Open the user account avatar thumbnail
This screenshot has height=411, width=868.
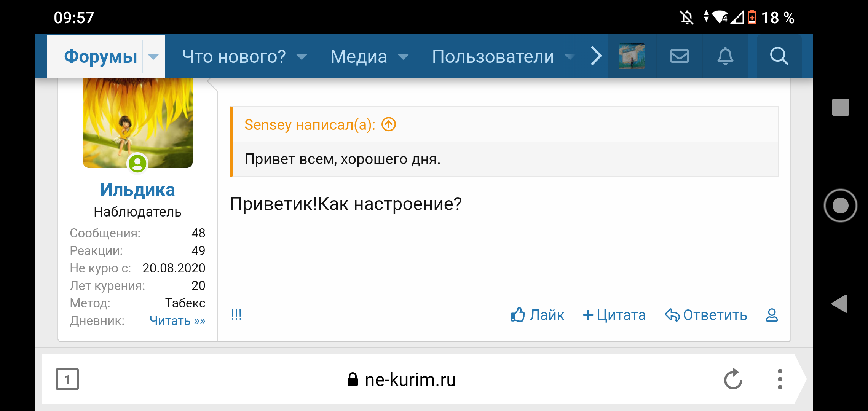(632, 56)
